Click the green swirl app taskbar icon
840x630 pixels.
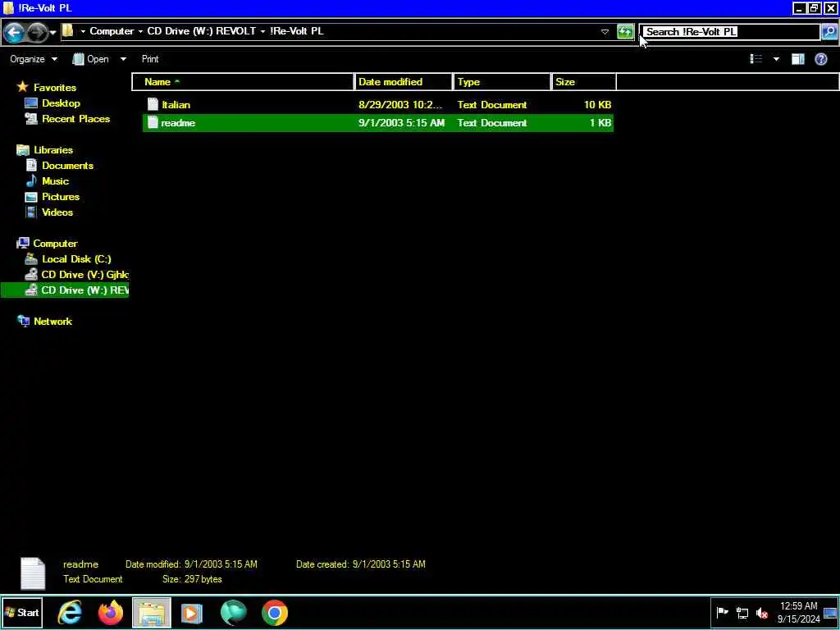coord(233,613)
